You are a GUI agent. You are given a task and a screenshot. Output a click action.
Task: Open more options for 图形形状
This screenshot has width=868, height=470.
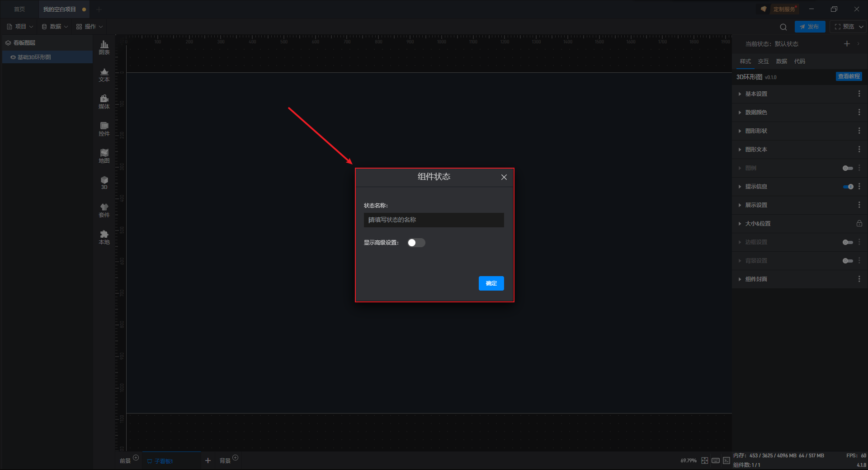click(x=859, y=131)
